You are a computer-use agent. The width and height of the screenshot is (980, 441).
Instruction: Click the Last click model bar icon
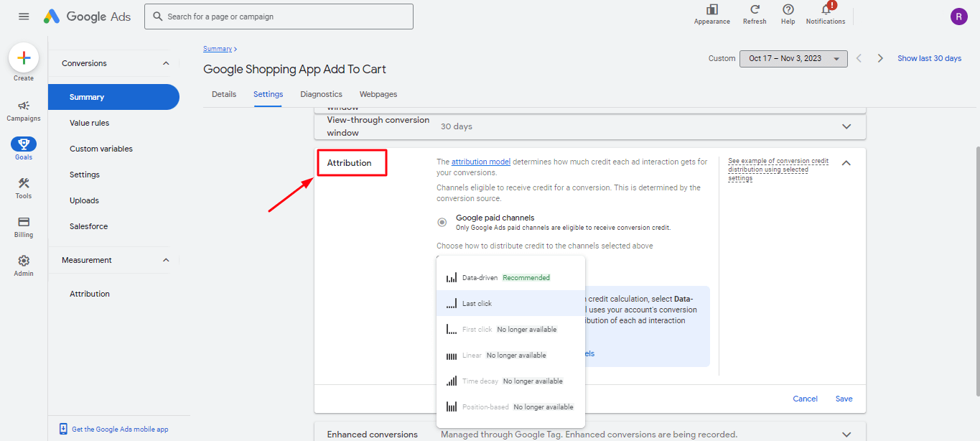(452, 303)
